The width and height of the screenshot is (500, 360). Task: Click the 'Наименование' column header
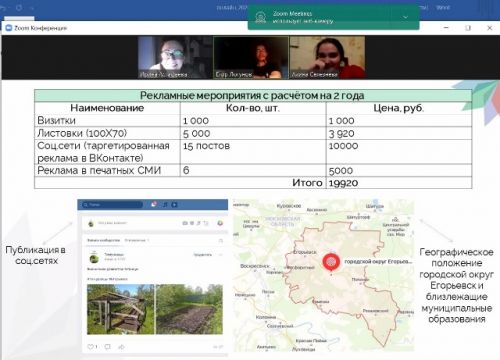point(107,108)
